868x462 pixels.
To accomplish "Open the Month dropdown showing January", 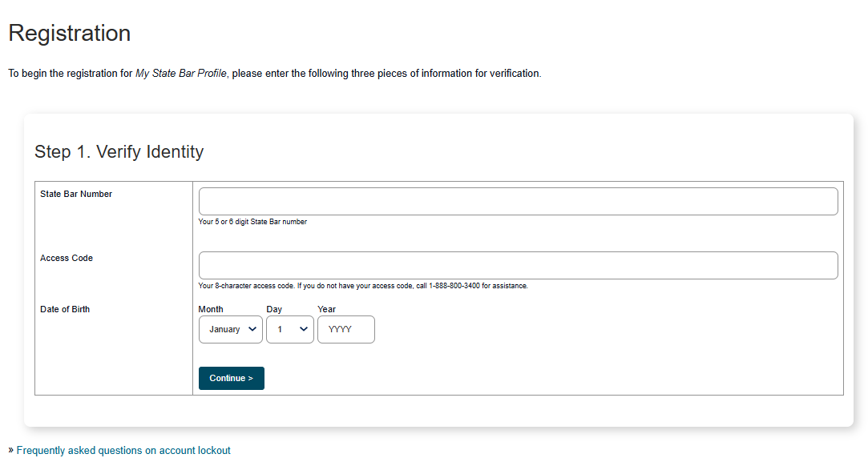I will (230, 329).
